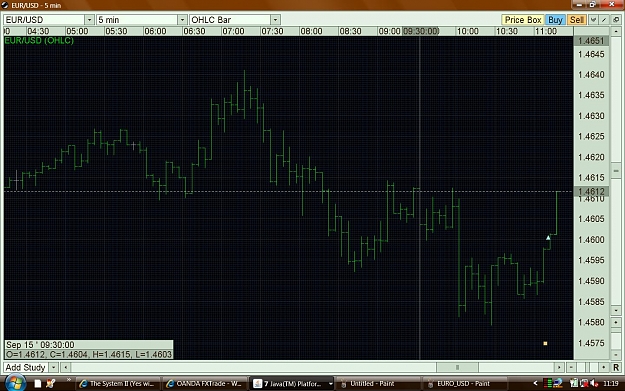Click the O=1.4612 OHLC values readout

(x=89, y=354)
